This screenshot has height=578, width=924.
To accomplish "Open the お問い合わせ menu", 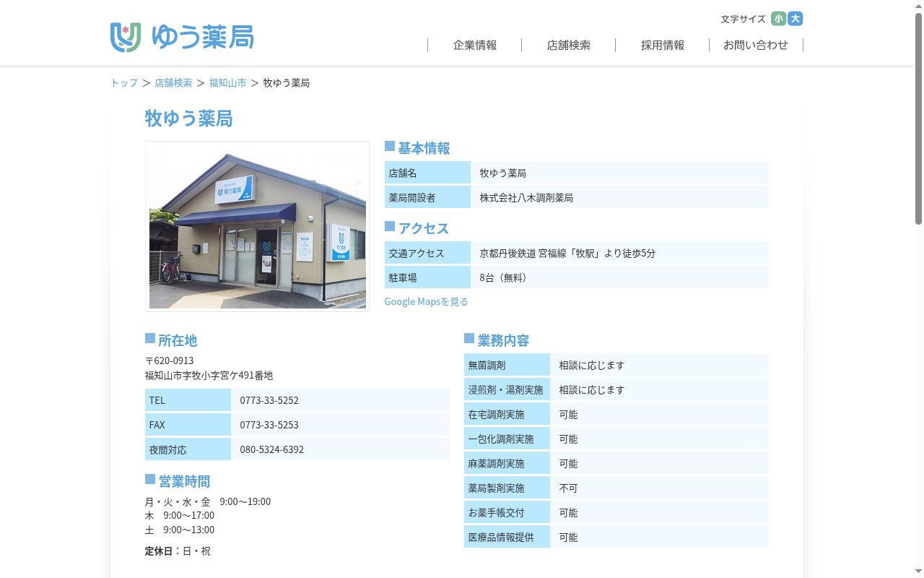I will coord(756,45).
